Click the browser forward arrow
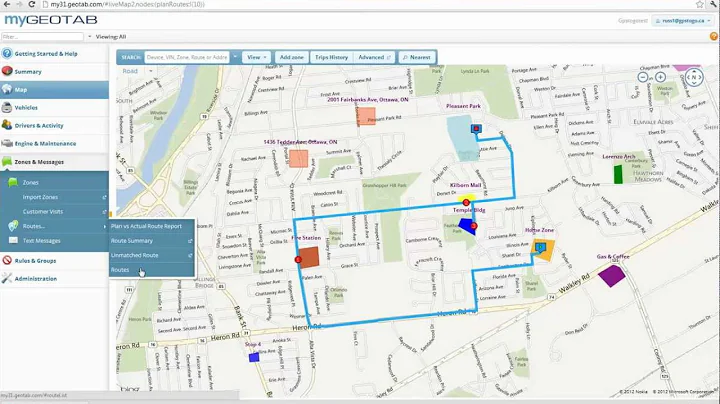720x404 pixels. (x=19, y=4)
